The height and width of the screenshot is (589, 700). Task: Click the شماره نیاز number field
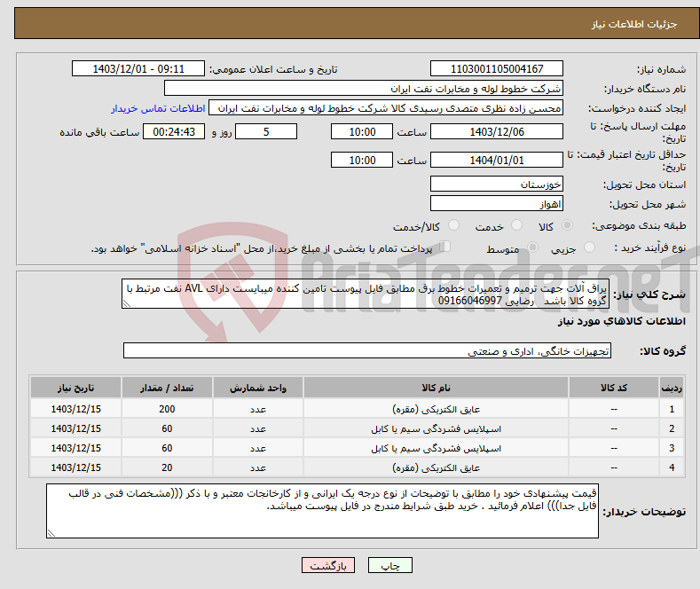tap(496, 69)
